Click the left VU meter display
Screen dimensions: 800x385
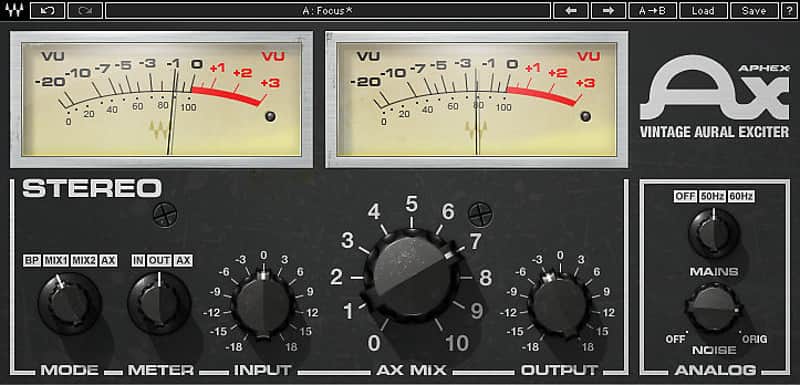161,99
